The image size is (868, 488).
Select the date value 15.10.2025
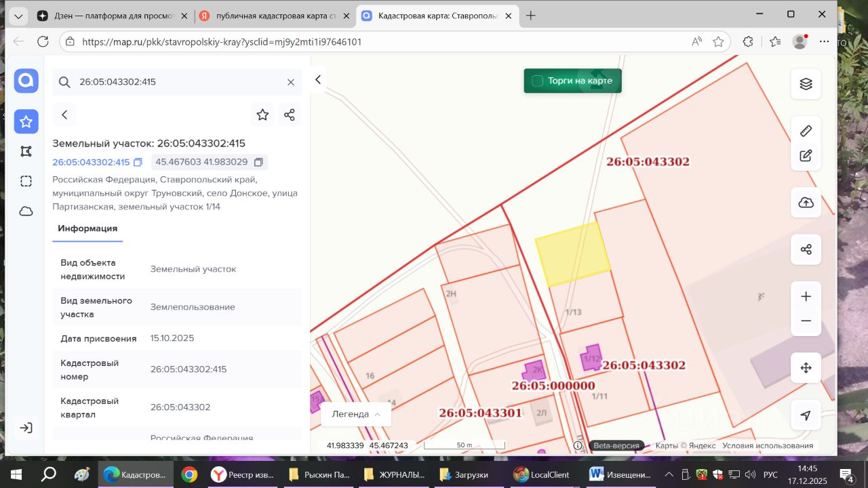point(171,338)
